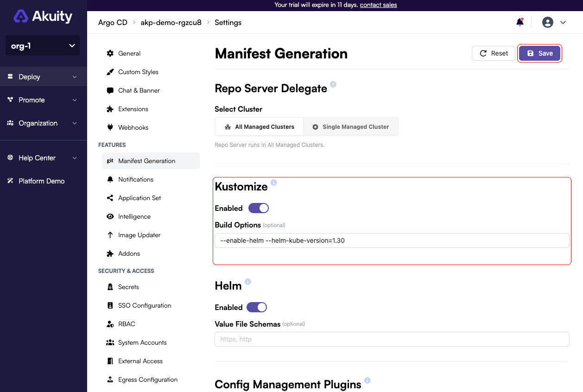
Task: Click the System Accounts group icon
Action: [x=110, y=342]
